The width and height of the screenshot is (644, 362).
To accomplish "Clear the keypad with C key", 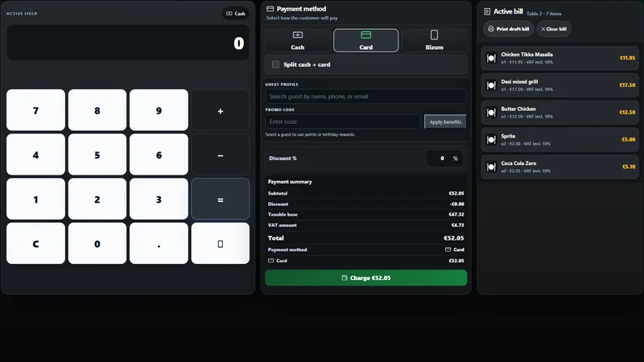I will click(x=35, y=244).
